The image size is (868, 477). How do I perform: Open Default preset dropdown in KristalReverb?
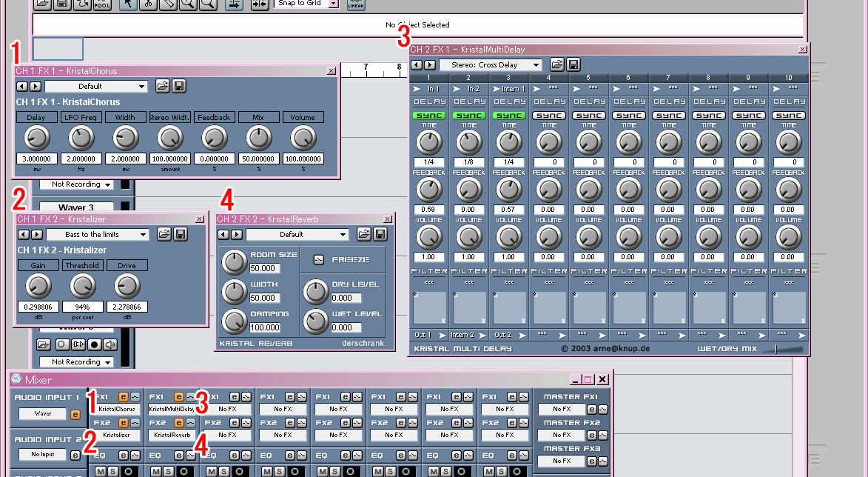point(297,234)
